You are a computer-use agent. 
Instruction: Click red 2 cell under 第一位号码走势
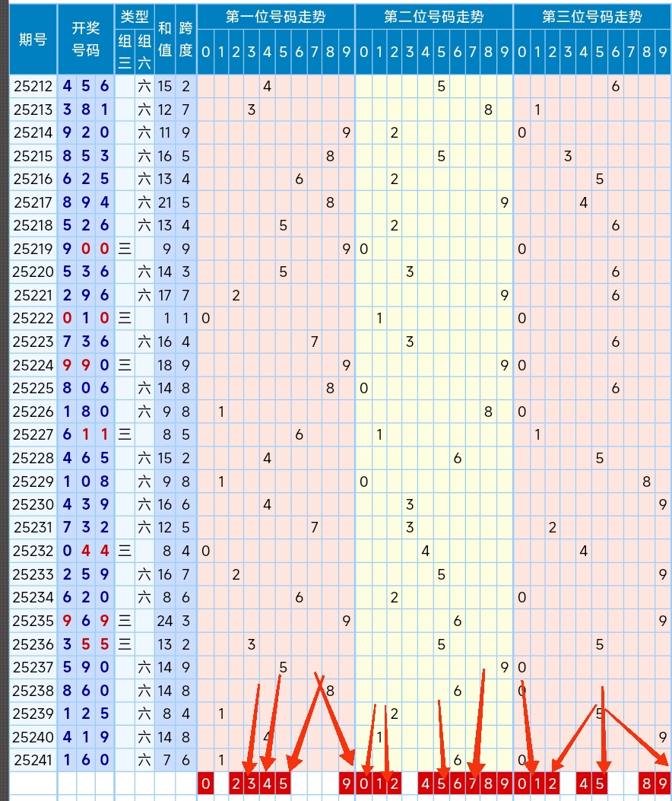pyautogui.click(x=236, y=784)
